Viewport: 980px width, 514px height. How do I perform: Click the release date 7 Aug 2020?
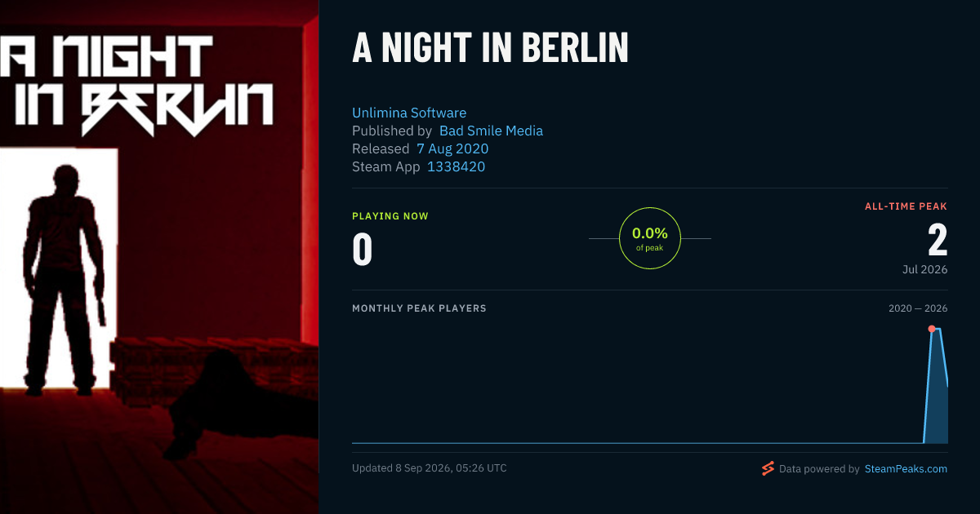(452, 148)
